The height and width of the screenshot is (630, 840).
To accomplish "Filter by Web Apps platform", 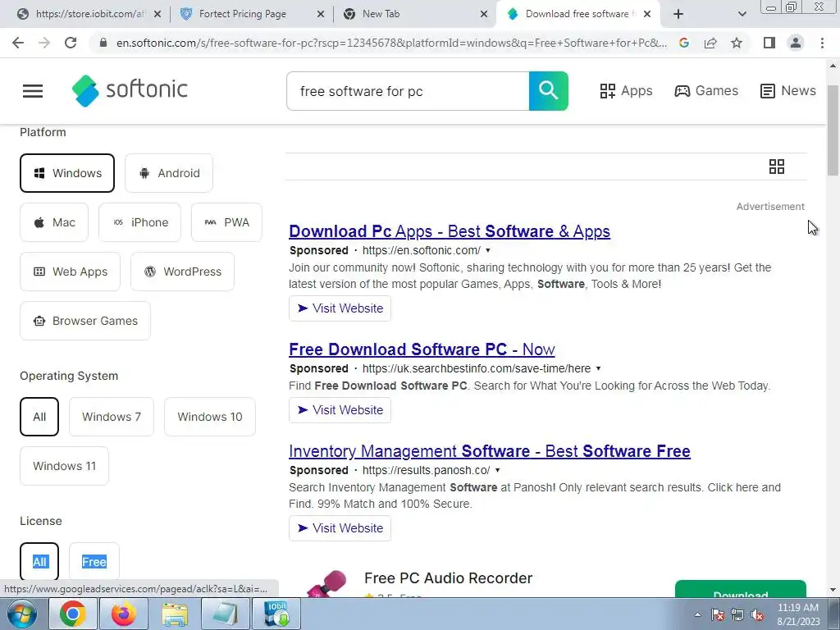I will coord(71,272).
